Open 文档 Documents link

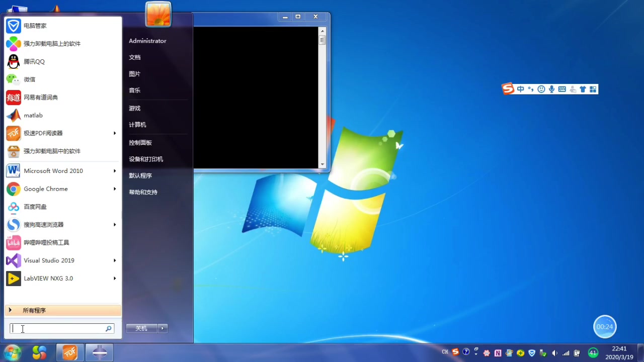135,57
